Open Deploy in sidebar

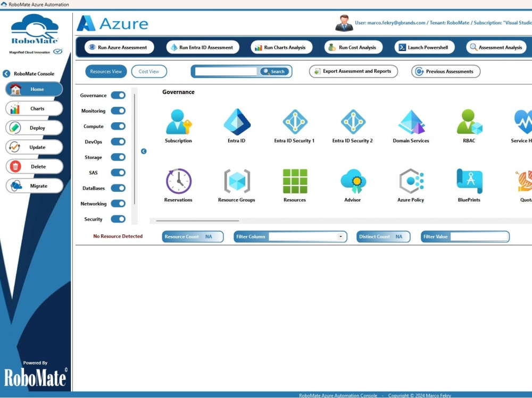click(34, 128)
